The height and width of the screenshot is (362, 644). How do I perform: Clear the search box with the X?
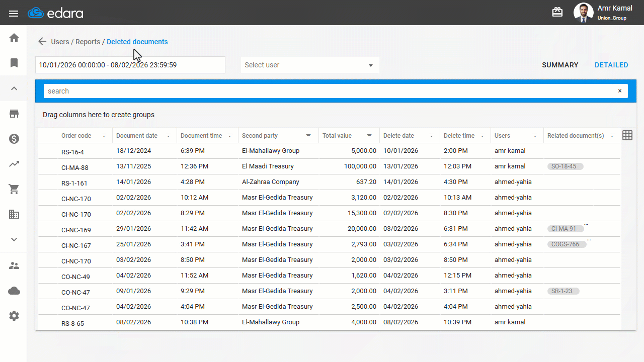point(620,91)
